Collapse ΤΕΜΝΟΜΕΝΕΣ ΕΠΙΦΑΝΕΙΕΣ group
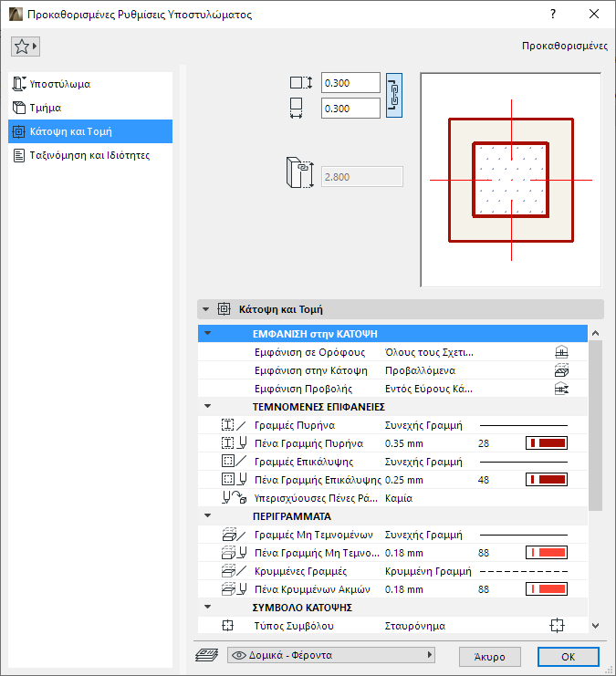616x676 pixels. coord(207,407)
